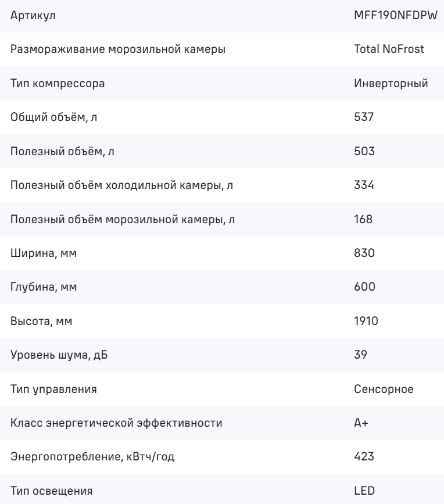Select the total volume value 537
Screen dimensions: 444x504
[x=364, y=117]
